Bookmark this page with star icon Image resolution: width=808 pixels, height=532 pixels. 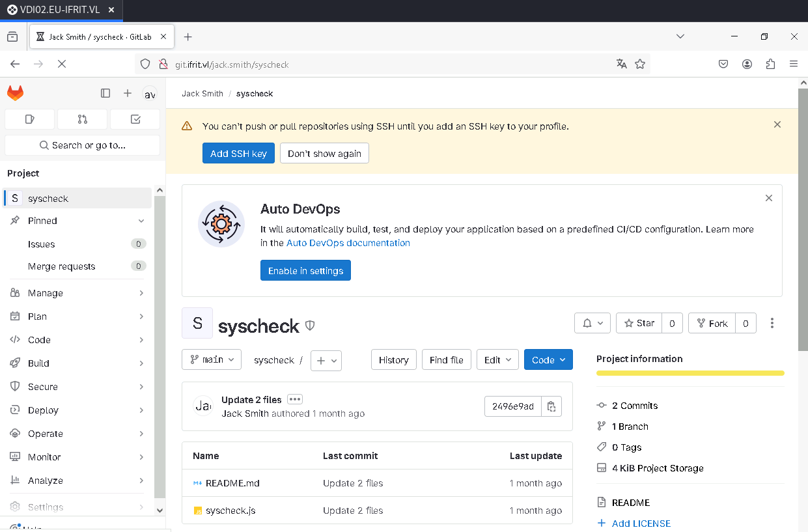pyautogui.click(x=640, y=64)
